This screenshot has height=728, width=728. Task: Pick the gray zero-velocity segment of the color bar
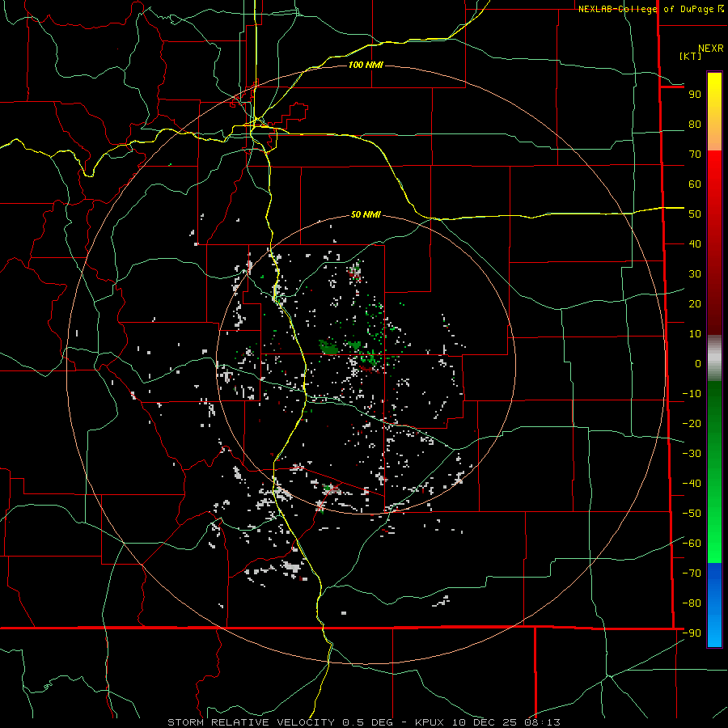click(714, 358)
